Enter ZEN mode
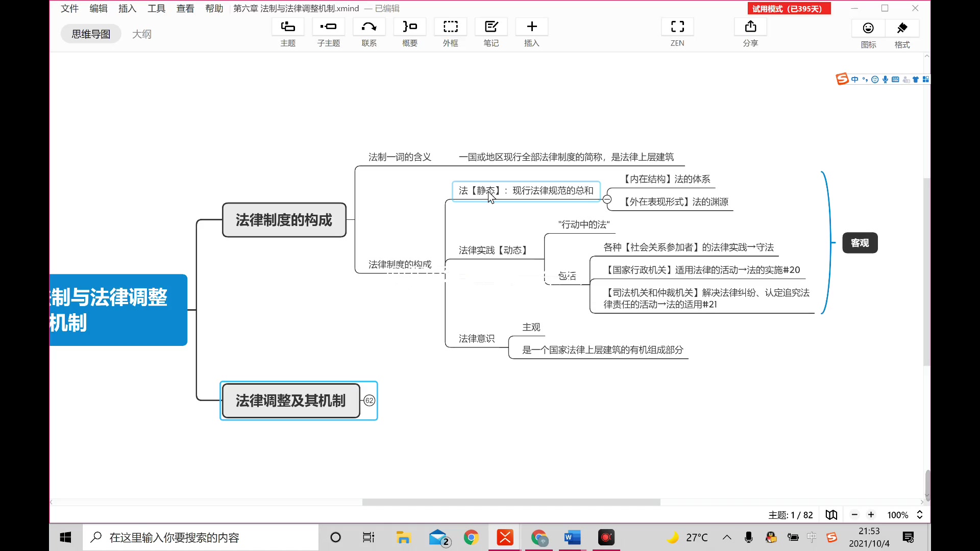The width and height of the screenshot is (980, 551). [x=677, y=33]
